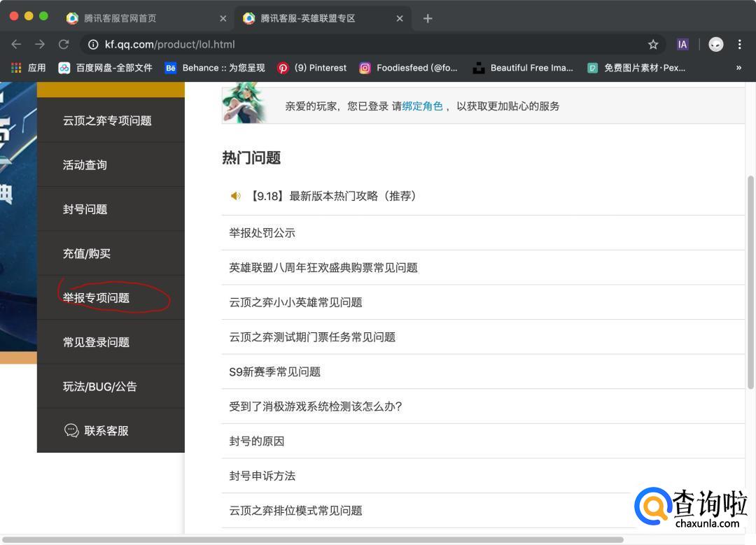
Task: Click the champion avatar thumbnail
Action: [244, 103]
